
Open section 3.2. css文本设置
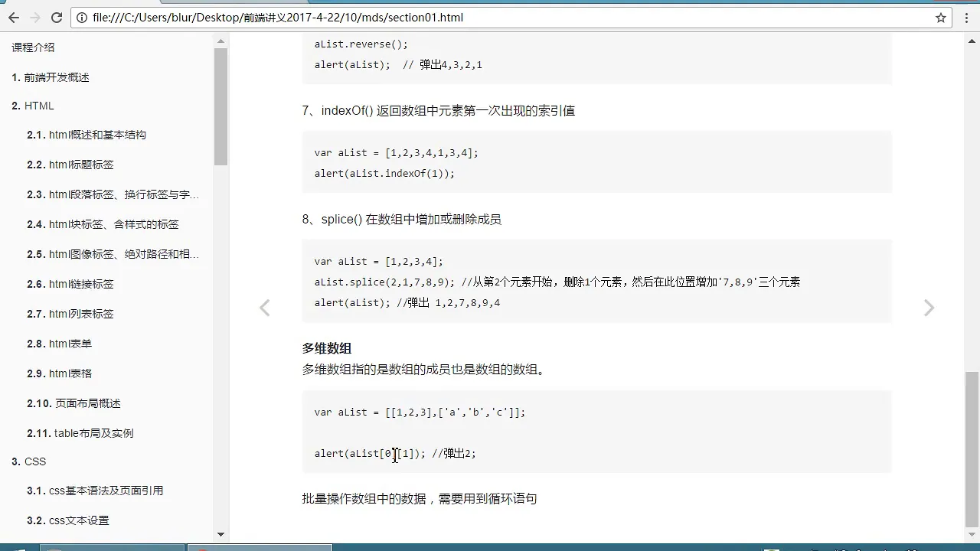click(x=67, y=520)
